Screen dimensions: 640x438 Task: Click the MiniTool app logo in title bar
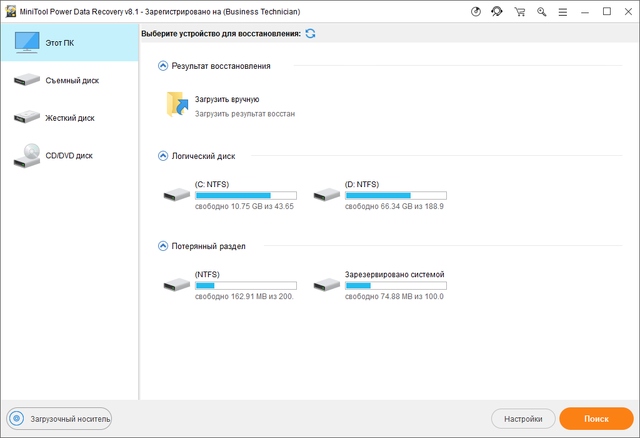[x=11, y=12]
